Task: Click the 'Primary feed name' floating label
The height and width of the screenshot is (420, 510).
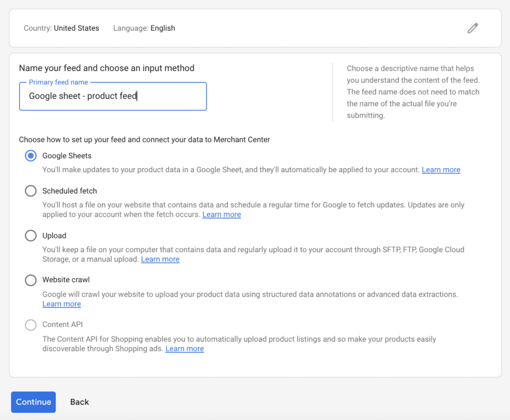Action: pyautogui.click(x=58, y=82)
